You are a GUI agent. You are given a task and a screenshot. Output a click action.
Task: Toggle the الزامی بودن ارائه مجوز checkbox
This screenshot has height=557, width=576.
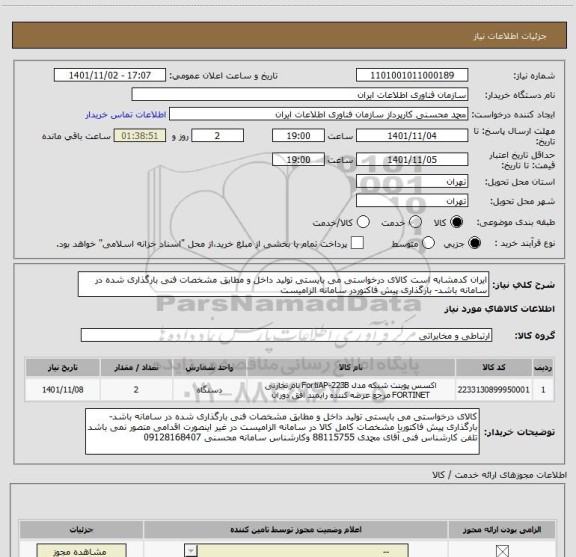coord(502,551)
